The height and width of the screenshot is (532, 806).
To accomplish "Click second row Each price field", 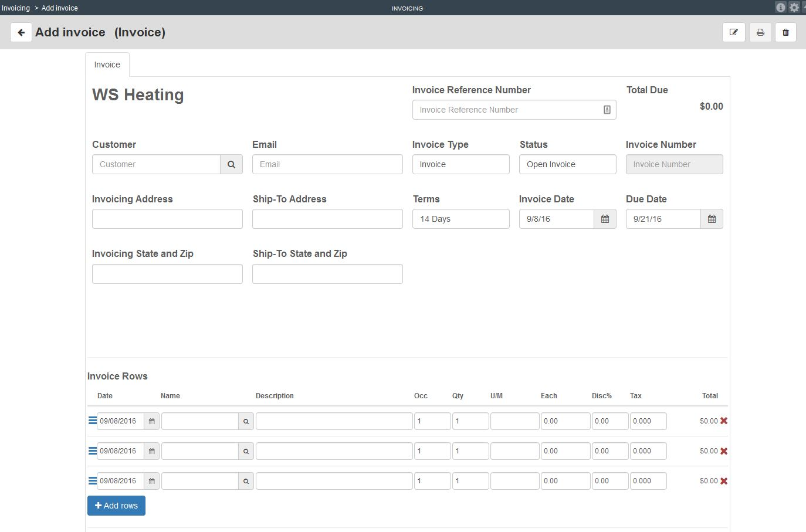I will coord(565,451).
